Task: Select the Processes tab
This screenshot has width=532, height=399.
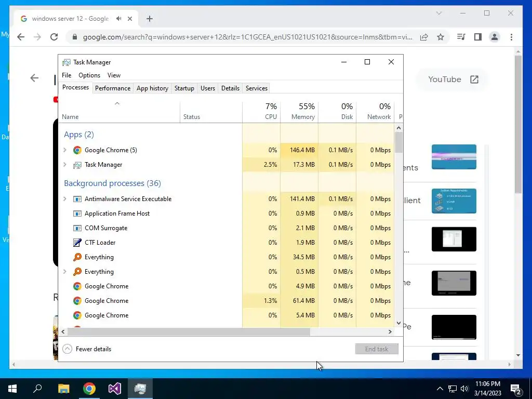Action: (76, 87)
